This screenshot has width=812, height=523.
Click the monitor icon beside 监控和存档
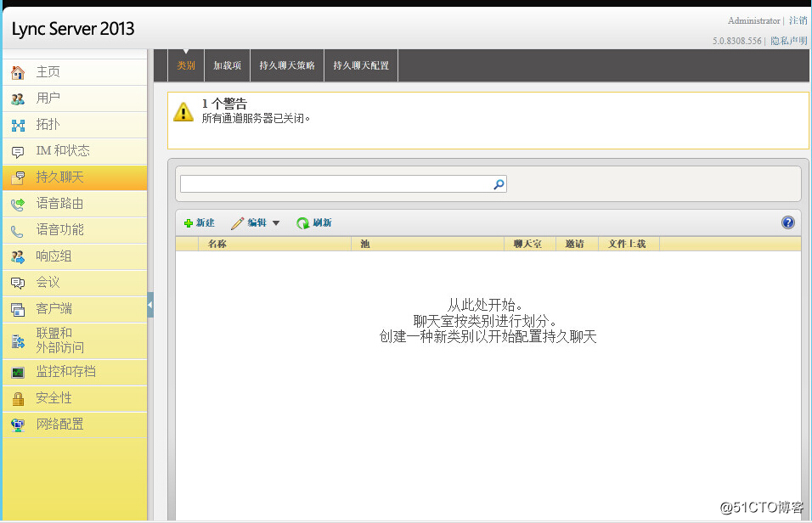[18, 373]
